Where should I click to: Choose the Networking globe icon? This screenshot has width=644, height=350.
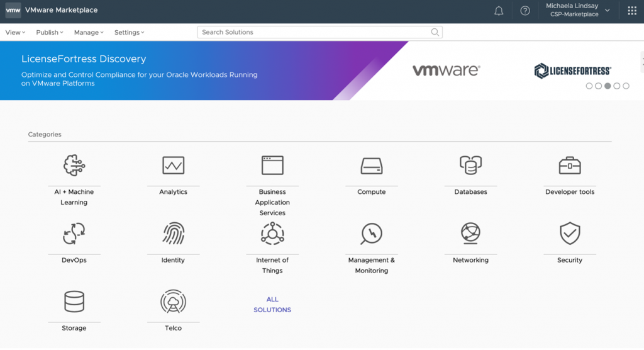tap(470, 233)
